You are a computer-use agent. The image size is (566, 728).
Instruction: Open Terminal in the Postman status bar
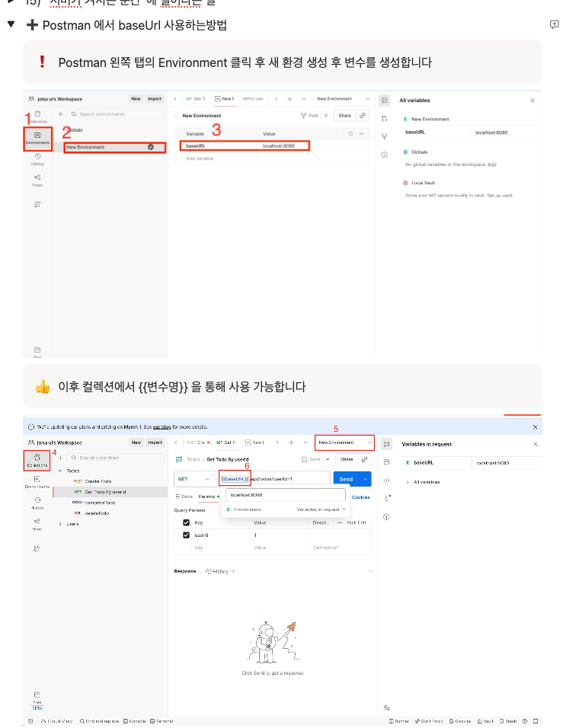point(161,721)
